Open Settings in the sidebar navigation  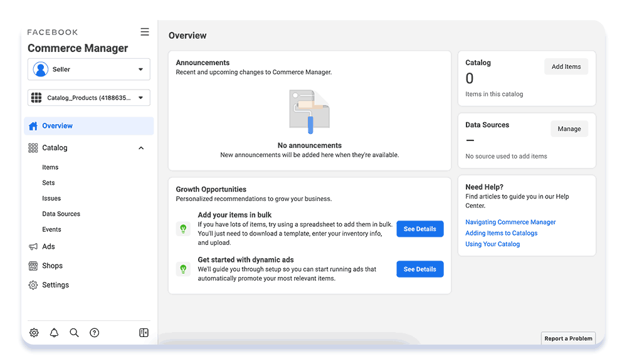point(56,285)
